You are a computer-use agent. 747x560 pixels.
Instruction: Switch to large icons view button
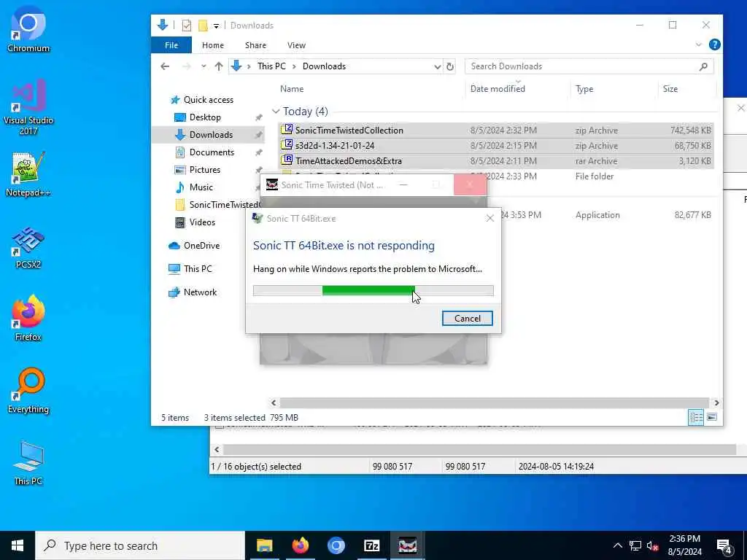(x=712, y=418)
